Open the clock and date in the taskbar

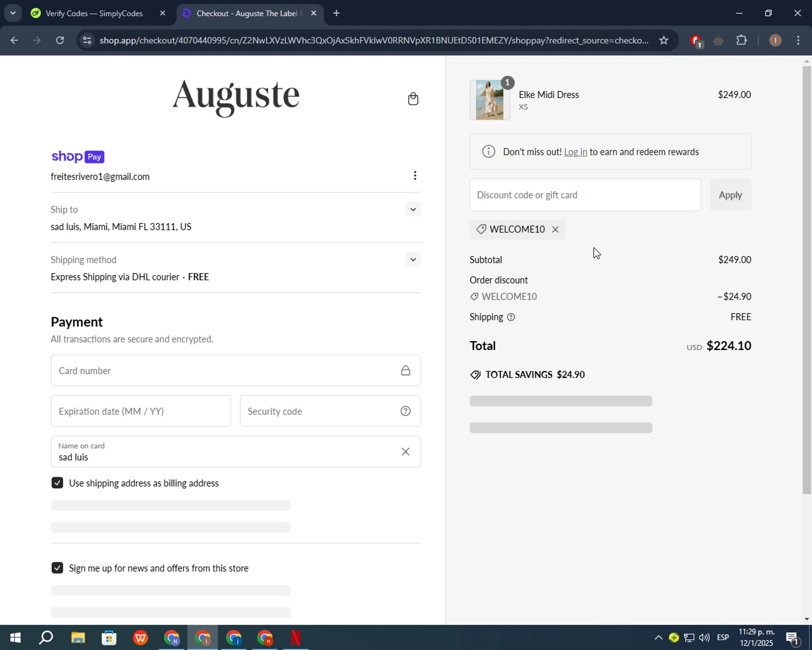click(x=756, y=638)
